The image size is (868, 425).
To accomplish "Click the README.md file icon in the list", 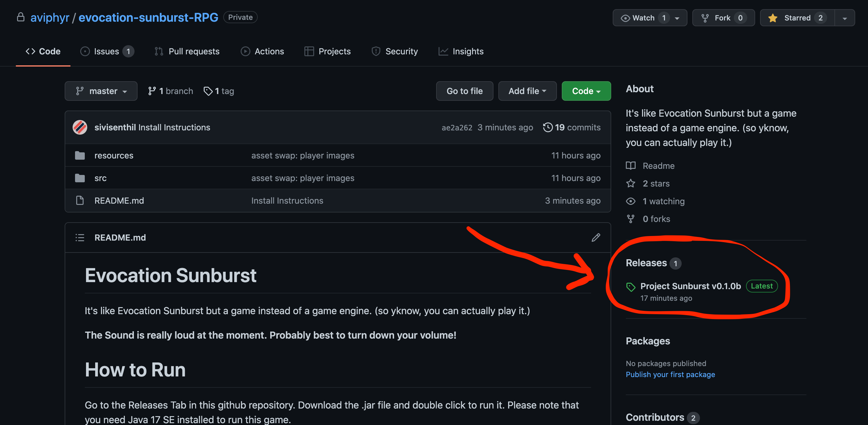I will point(80,200).
